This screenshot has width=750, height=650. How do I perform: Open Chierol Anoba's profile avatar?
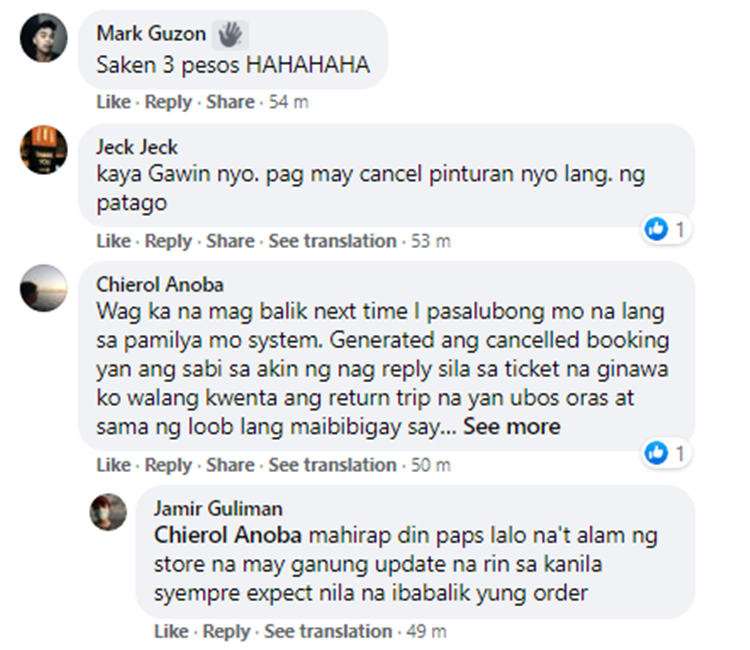click(44, 288)
